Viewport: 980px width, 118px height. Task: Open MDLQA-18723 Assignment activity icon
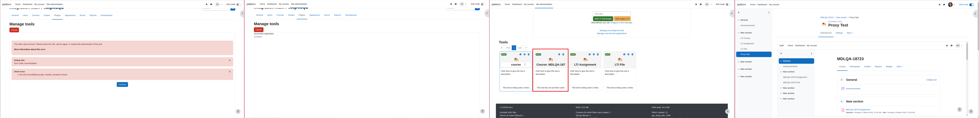tap(843, 110)
